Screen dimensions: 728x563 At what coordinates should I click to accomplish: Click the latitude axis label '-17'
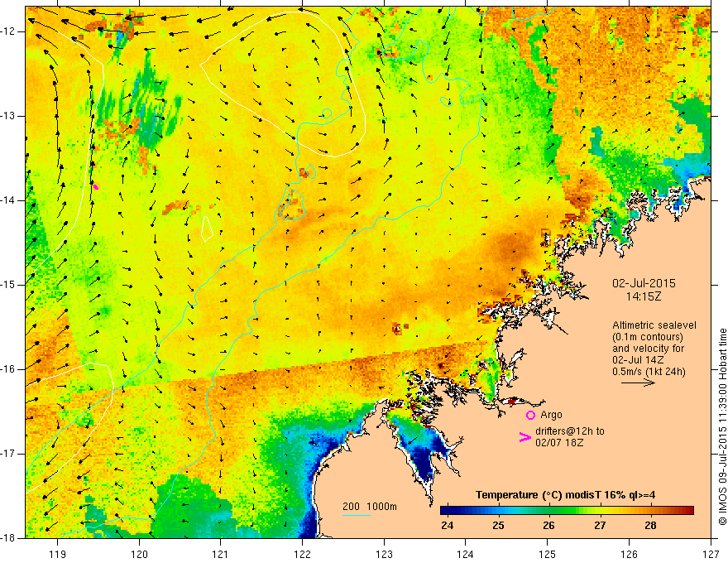(9, 454)
